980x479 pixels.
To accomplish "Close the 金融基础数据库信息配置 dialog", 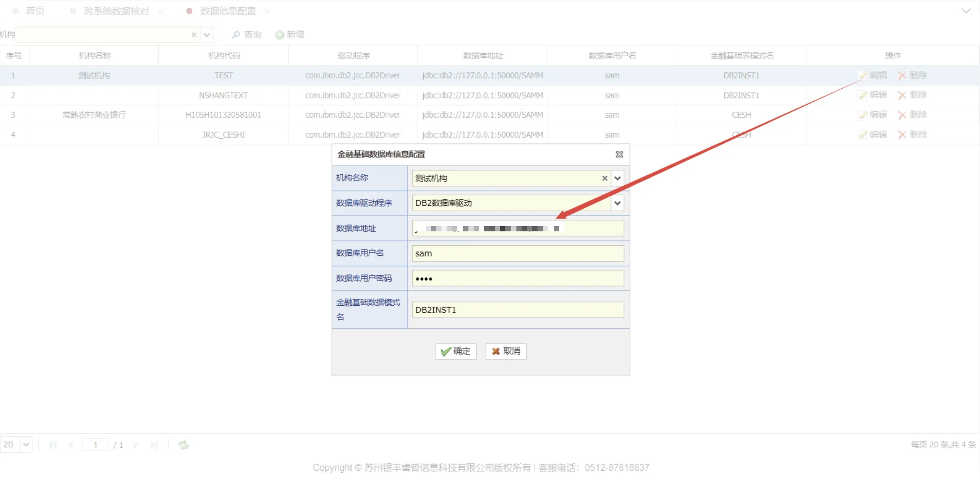I will [x=619, y=155].
